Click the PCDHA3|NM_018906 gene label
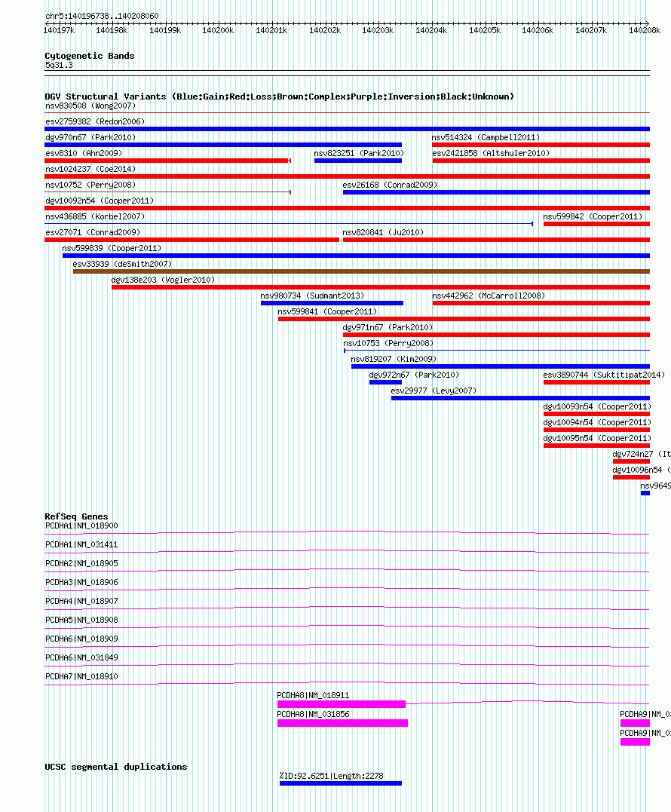 tap(82, 582)
